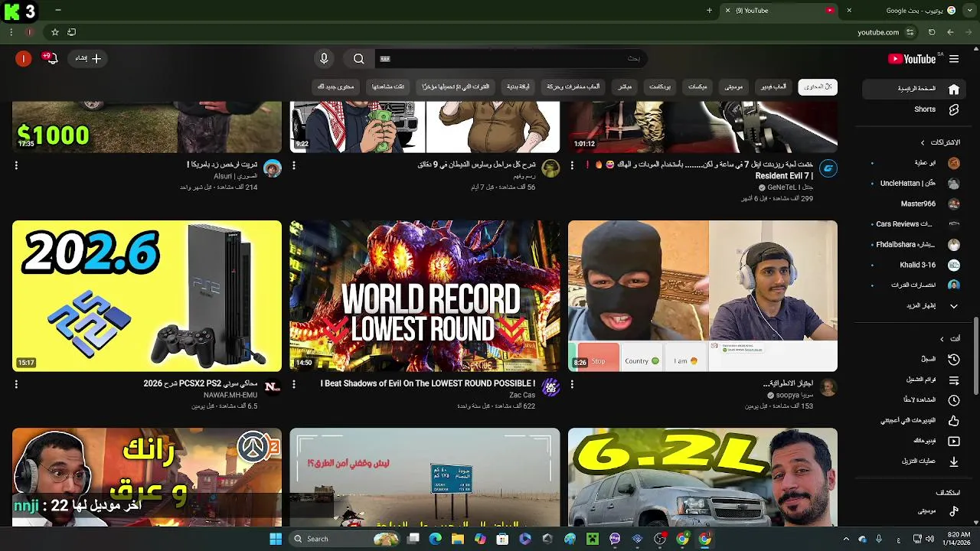Open the You (أنت) section arrow
980x551 pixels.
pos(942,339)
